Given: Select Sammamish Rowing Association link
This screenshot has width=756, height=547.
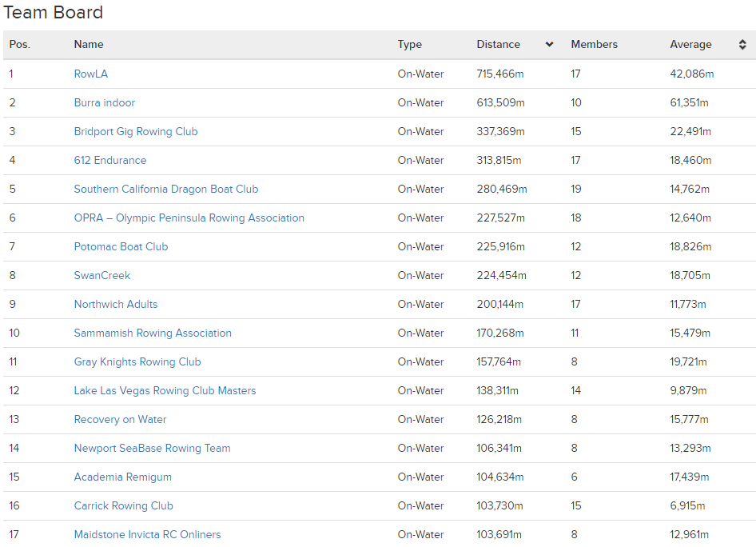Looking at the screenshot, I should (153, 333).
